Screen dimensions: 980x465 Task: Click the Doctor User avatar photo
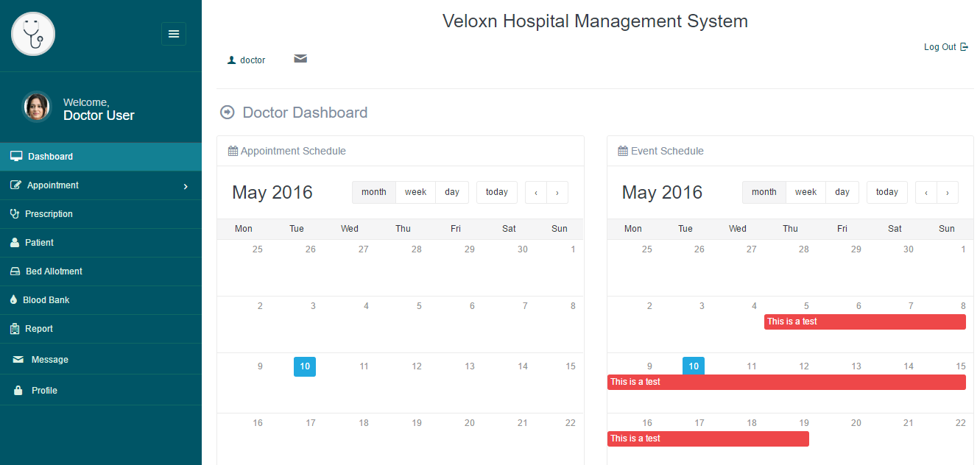37,107
